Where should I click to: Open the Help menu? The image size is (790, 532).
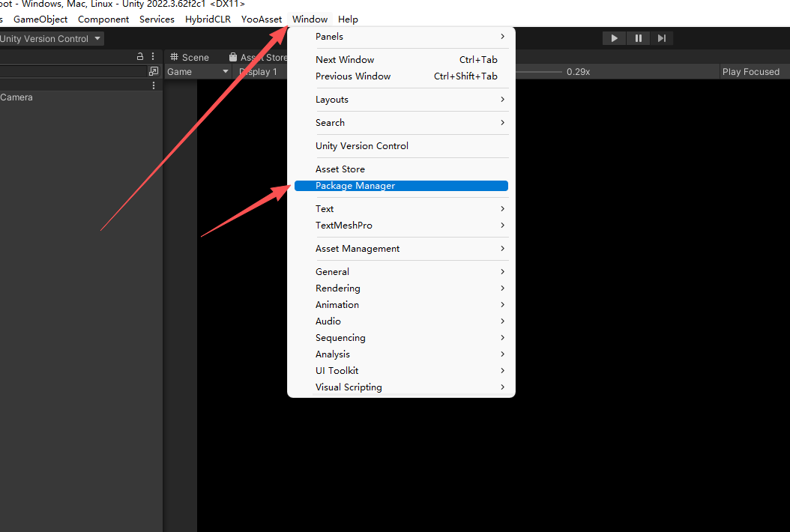348,19
